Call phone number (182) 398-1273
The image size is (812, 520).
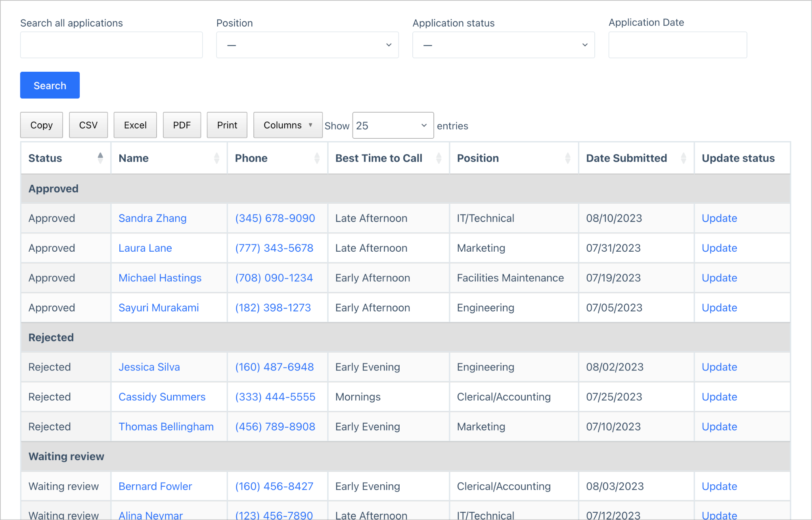273,308
